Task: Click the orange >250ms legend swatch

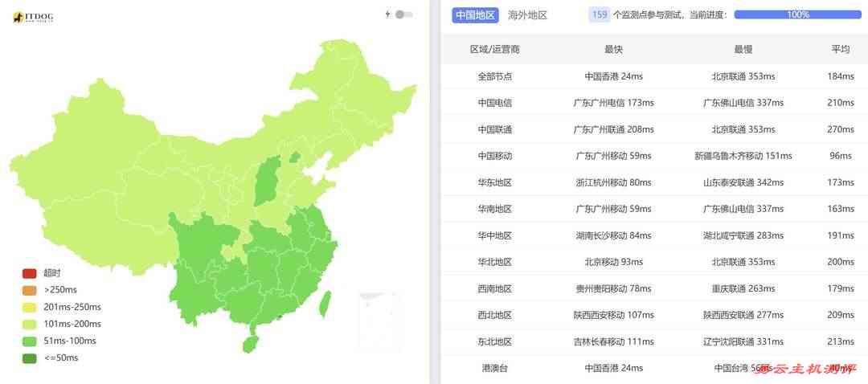Action: 30,290
